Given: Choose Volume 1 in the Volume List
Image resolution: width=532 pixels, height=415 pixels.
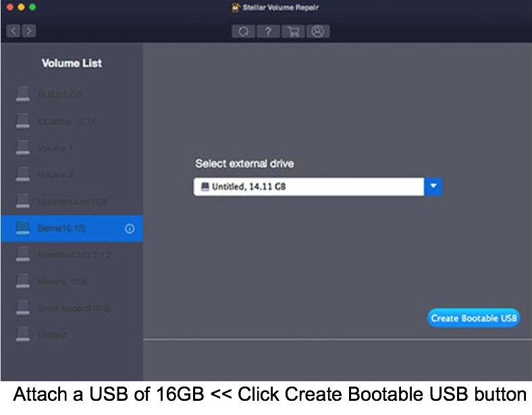Looking at the screenshot, I should click(x=72, y=148).
